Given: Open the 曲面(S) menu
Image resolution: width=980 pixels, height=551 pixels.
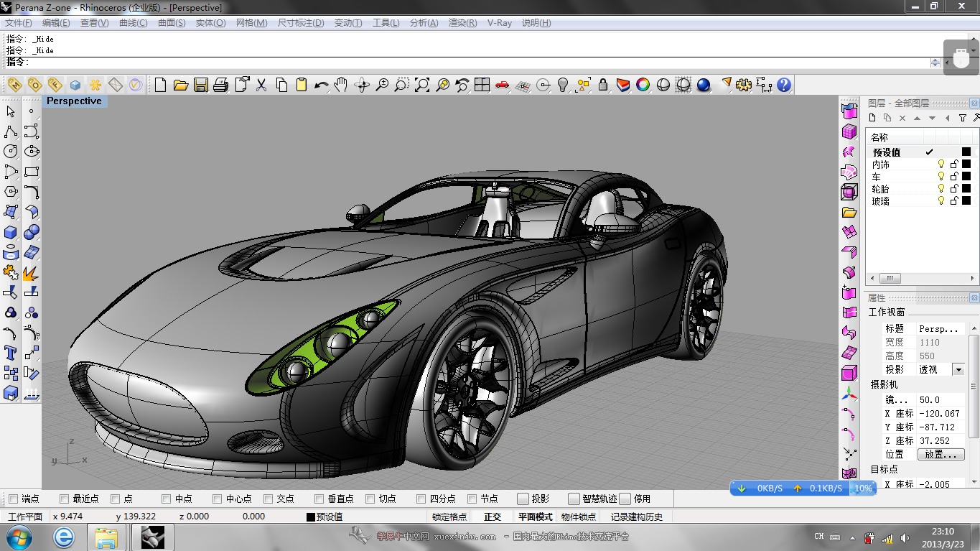Looking at the screenshot, I should point(172,23).
